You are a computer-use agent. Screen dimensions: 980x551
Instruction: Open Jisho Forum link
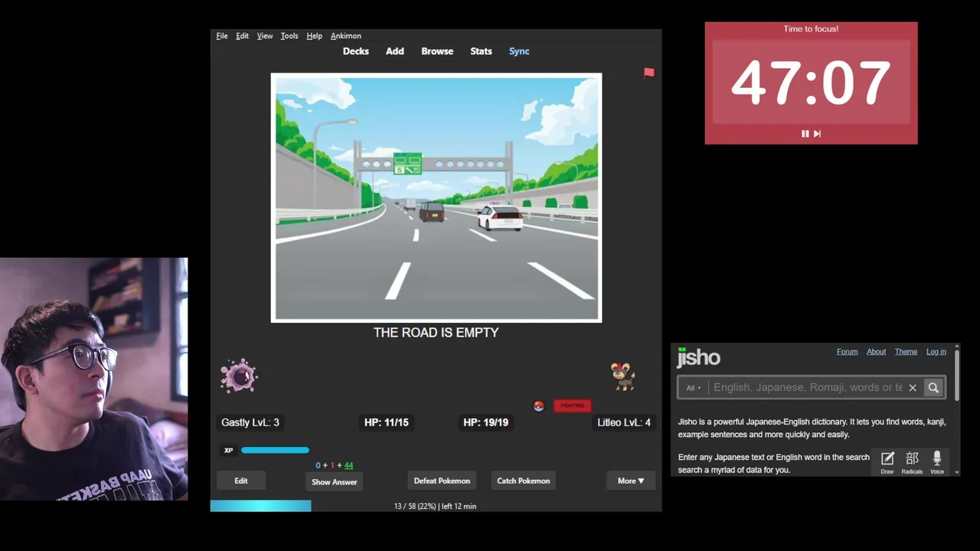[x=847, y=352]
